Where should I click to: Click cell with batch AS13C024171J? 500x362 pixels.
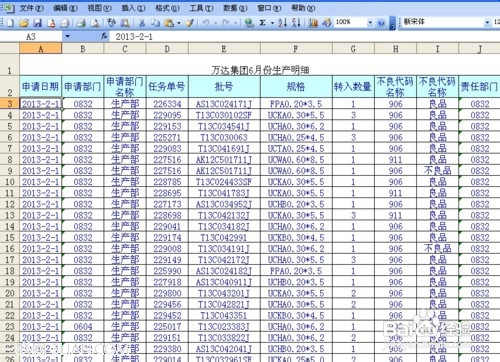coord(224,104)
